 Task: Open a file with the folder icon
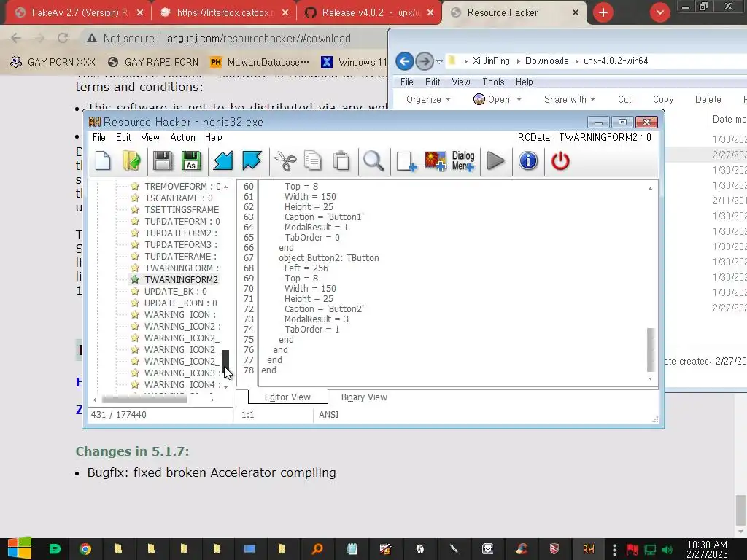[x=131, y=161]
